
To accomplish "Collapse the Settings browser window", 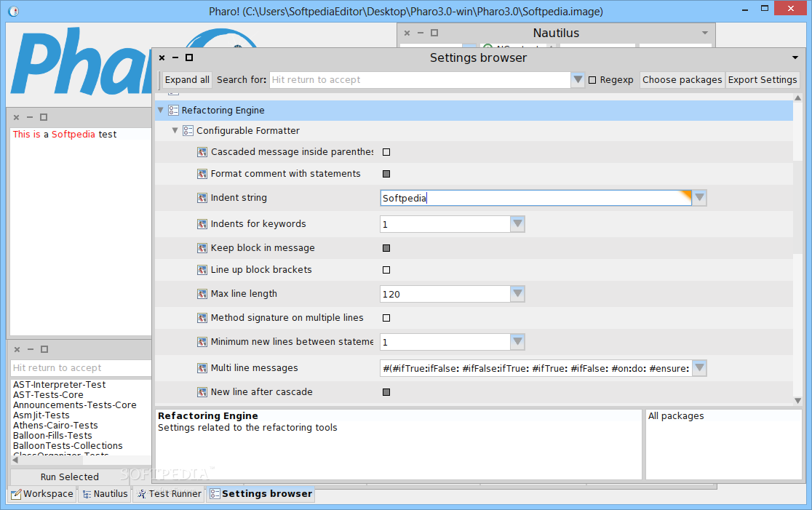I will tap(175, 57).
